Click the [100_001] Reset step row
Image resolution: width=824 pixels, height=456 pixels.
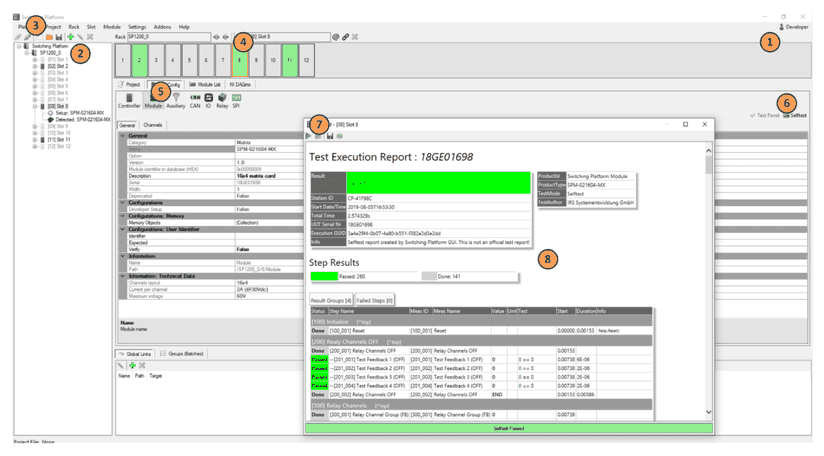[x=481, y=331]
